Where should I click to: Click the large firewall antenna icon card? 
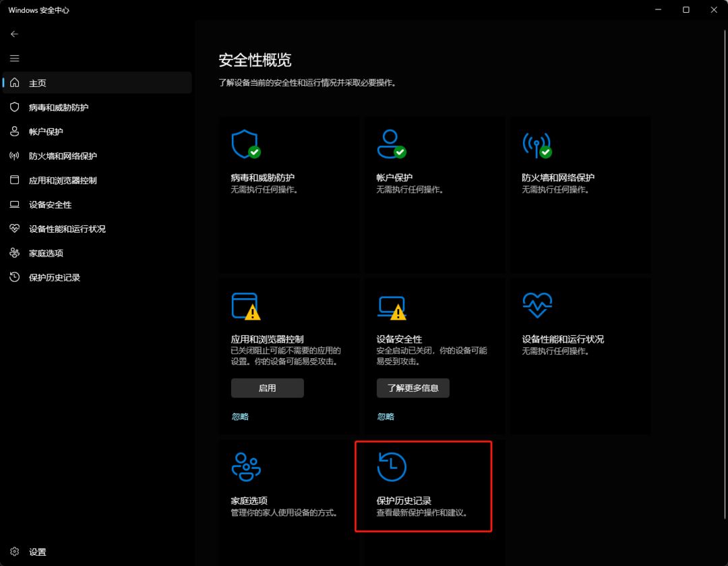pyautogui.click(x=537, y=144)
